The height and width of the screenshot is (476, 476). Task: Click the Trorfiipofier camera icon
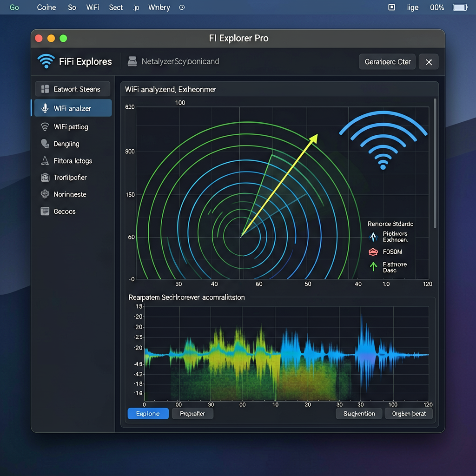pyautogui.click(x=45, y=177)
